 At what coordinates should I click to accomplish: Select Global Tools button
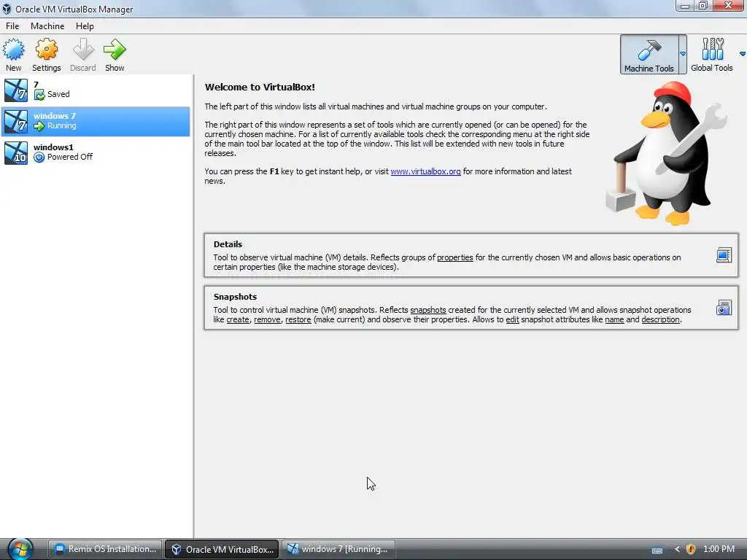coord(712,54)
